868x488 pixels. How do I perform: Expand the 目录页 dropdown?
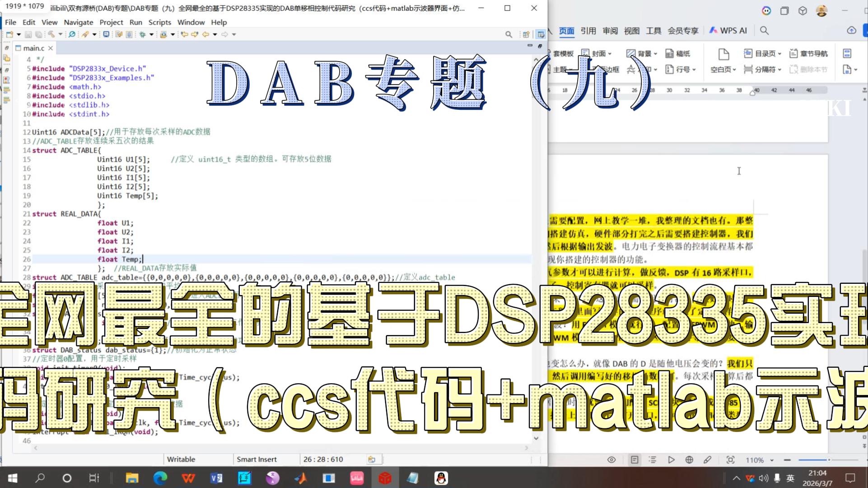pyautogui.click(x=779, y=54)
